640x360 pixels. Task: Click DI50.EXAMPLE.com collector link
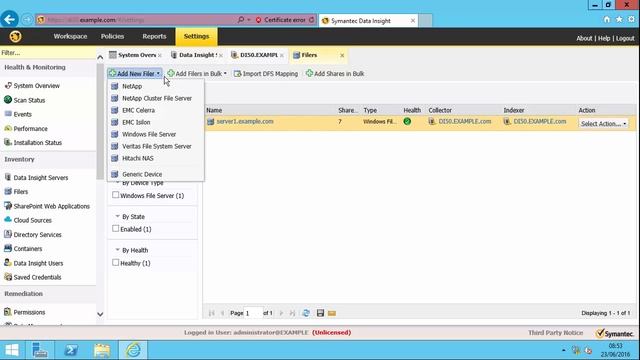tap(465, 122)
